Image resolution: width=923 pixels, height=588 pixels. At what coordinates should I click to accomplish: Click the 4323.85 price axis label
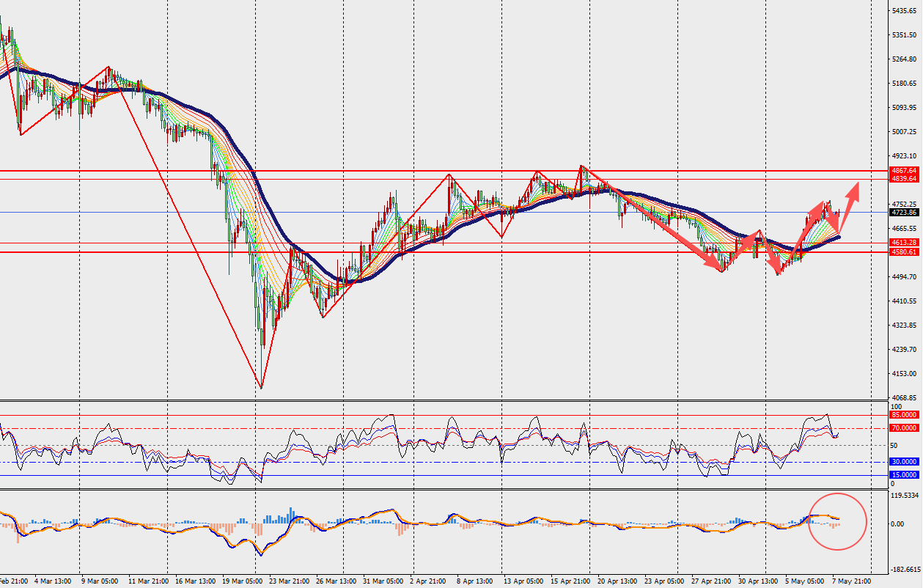coord(905,326)
